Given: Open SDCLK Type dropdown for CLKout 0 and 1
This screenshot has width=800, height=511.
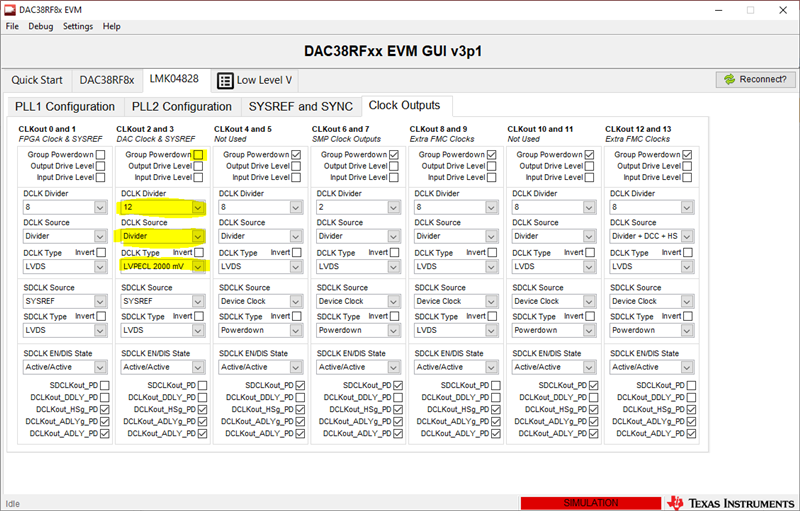Looking at the screenshot, I should pos(65,330).
